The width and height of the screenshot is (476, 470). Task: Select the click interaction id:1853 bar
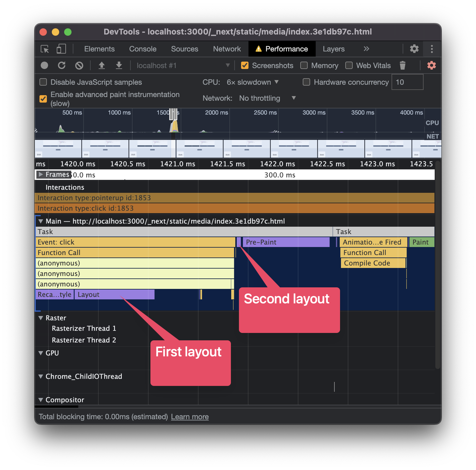coord(235,208)
